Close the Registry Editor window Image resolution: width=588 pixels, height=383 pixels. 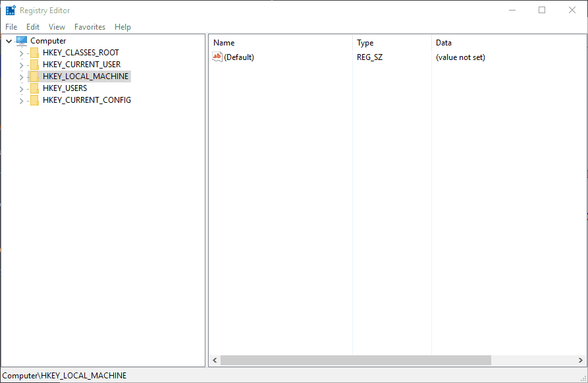[572, 10]
